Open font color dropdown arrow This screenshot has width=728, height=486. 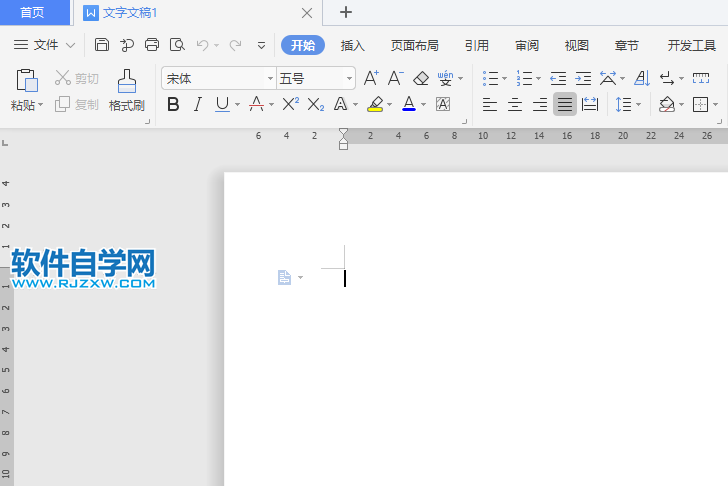coord(423,104)
